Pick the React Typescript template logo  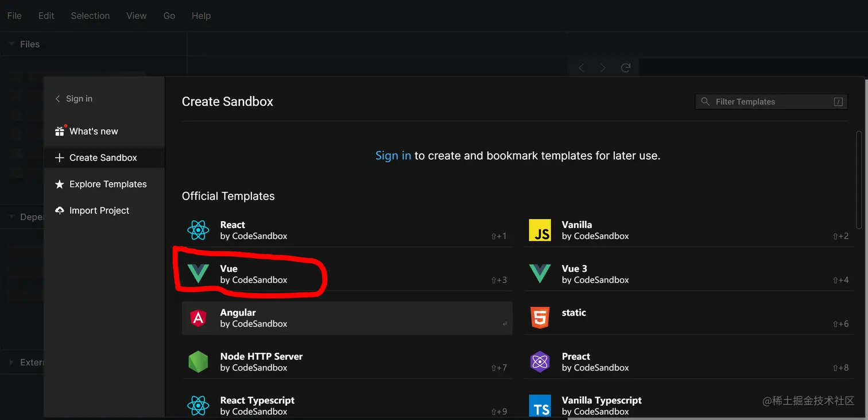tap(198, 406)
